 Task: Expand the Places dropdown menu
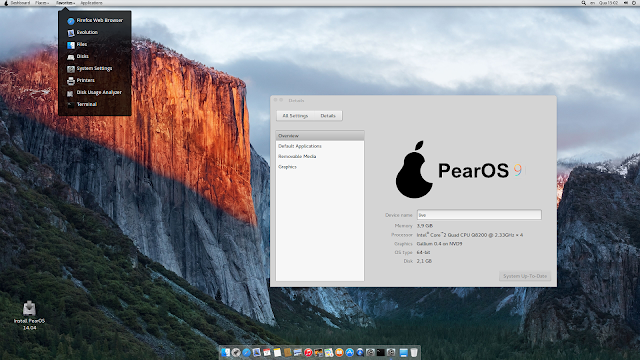[42, 3]
